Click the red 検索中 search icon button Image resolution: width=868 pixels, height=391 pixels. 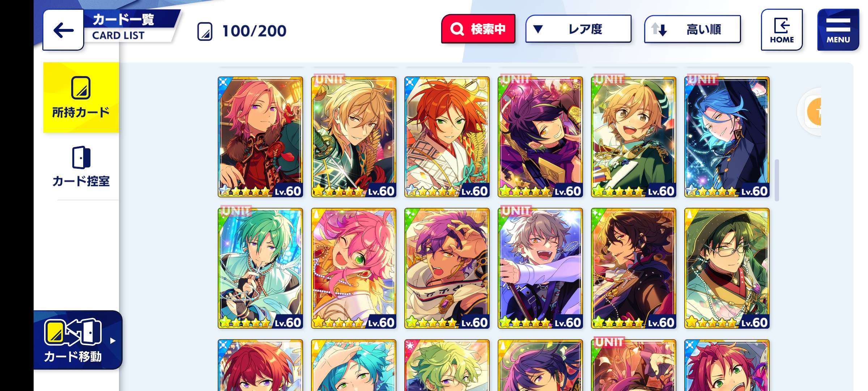tap(478, 29)
